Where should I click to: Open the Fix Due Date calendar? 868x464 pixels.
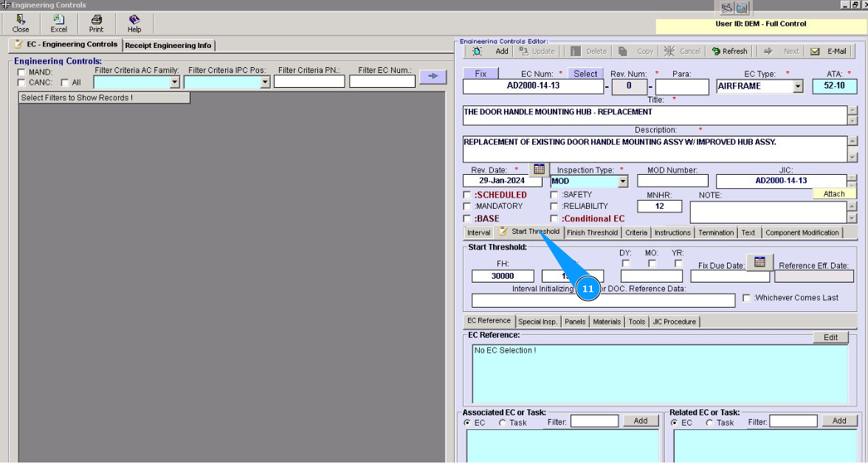[759, 263]
